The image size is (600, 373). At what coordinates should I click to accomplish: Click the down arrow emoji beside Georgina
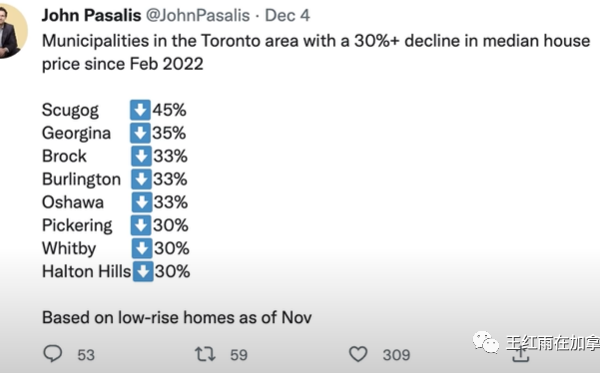pyautogui.click(x=140, y=133)
